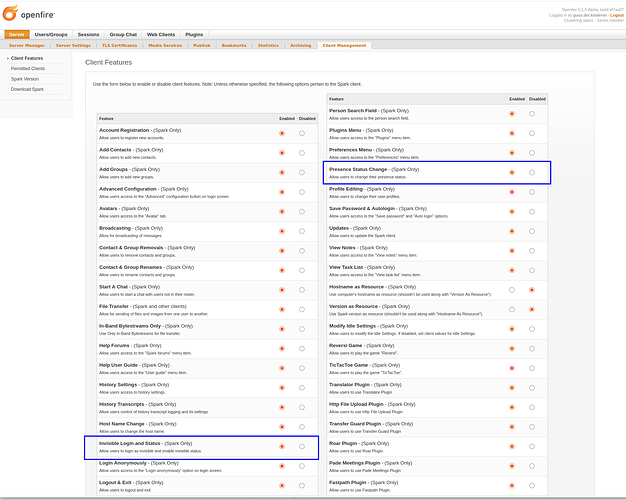Open the Web Clients tab
626x500 pixels.
point(161,35)
